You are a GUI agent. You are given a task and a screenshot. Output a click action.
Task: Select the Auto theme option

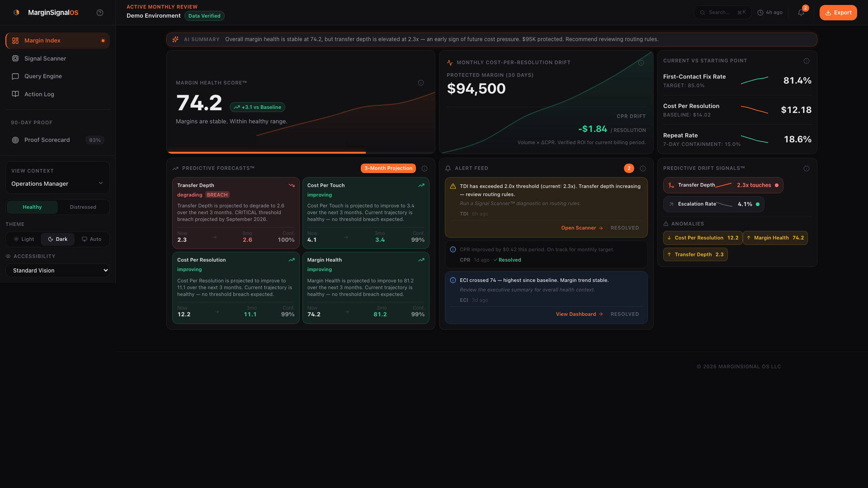point(92,239)
